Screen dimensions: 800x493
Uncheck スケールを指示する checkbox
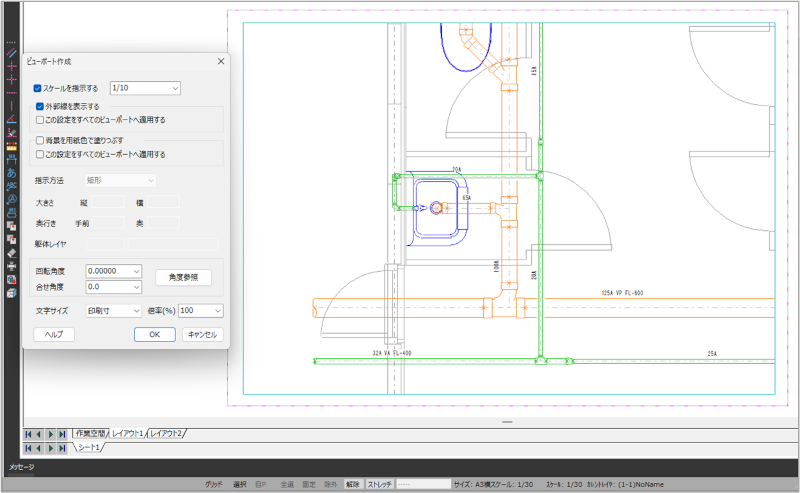click(x=38, y=89)
